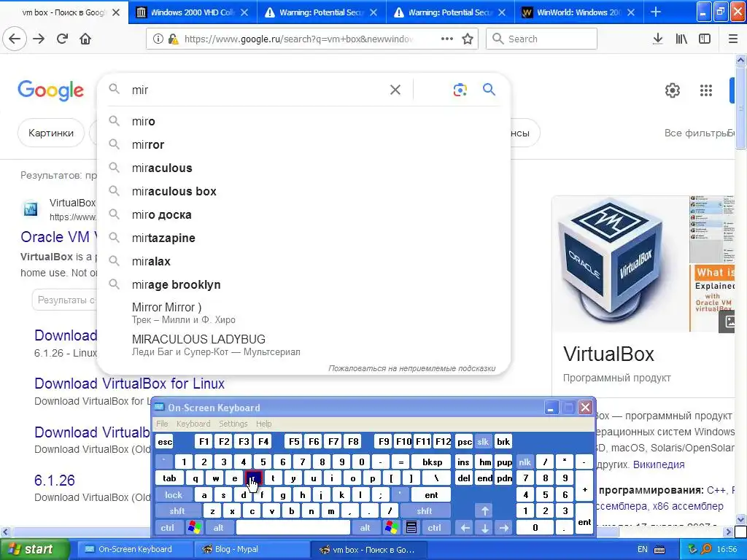Clear Google search box with X icon
747x560 pixels.
(395, 90)
